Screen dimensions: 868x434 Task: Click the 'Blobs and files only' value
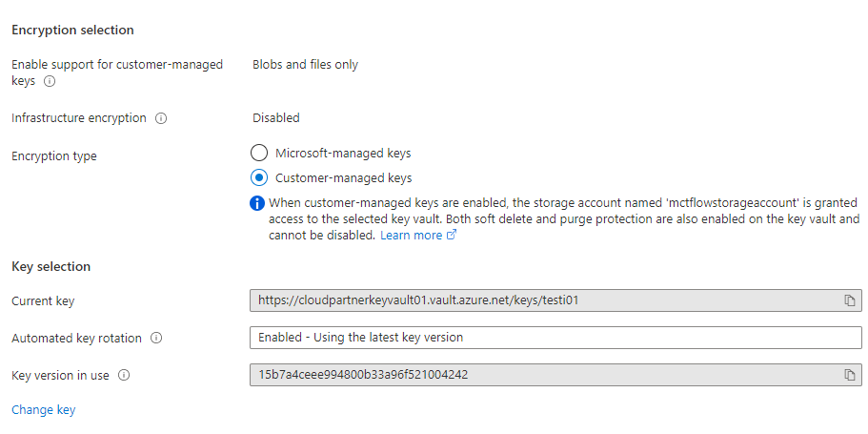coord(305,65)
